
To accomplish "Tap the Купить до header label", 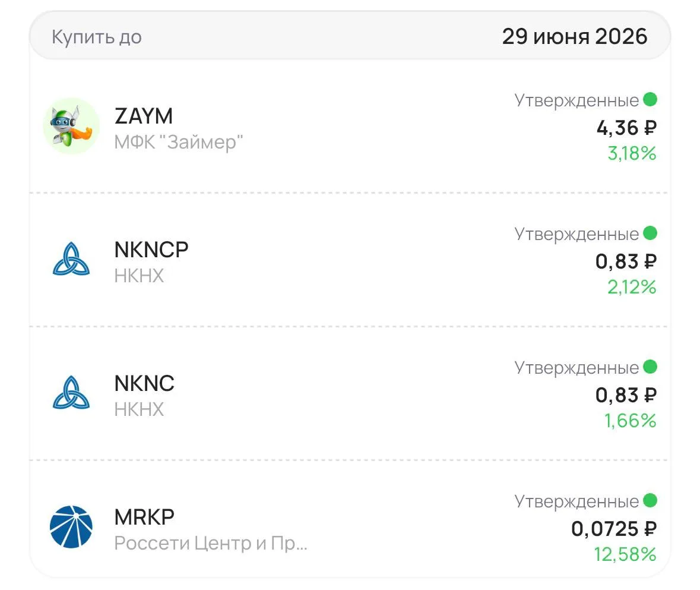I will coord(97,37).
